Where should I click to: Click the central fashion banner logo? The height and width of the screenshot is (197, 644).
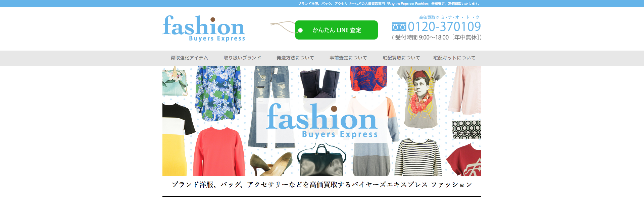[322, 121]
